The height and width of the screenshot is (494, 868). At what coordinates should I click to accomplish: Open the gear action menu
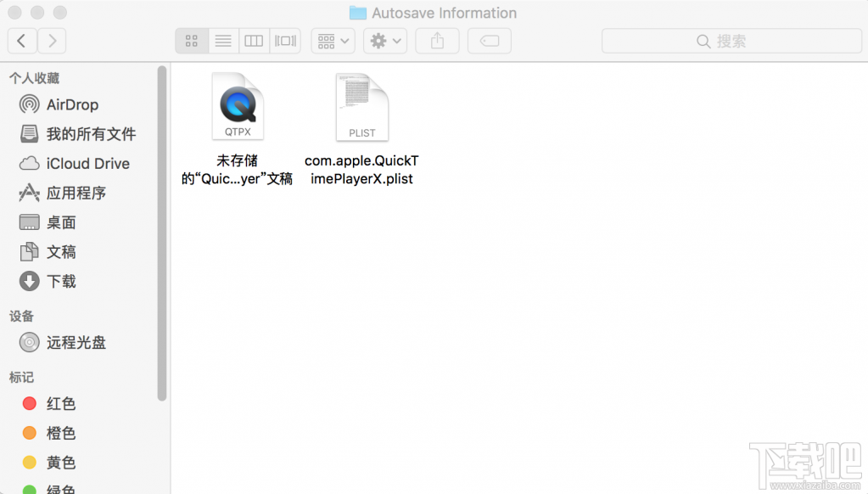pyautogui.click(x=385, y=41)
